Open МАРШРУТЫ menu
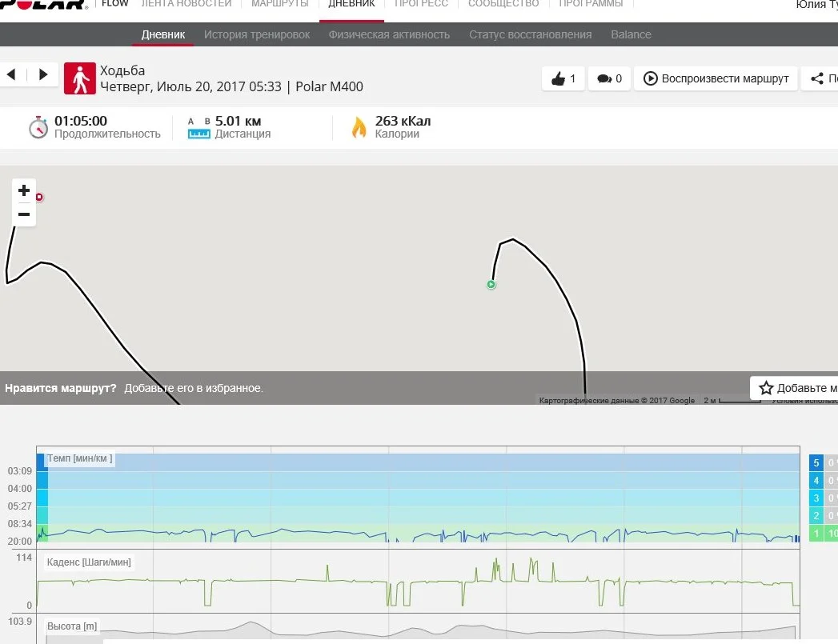The width and height of the screenshot is (838, 644). 279,4
